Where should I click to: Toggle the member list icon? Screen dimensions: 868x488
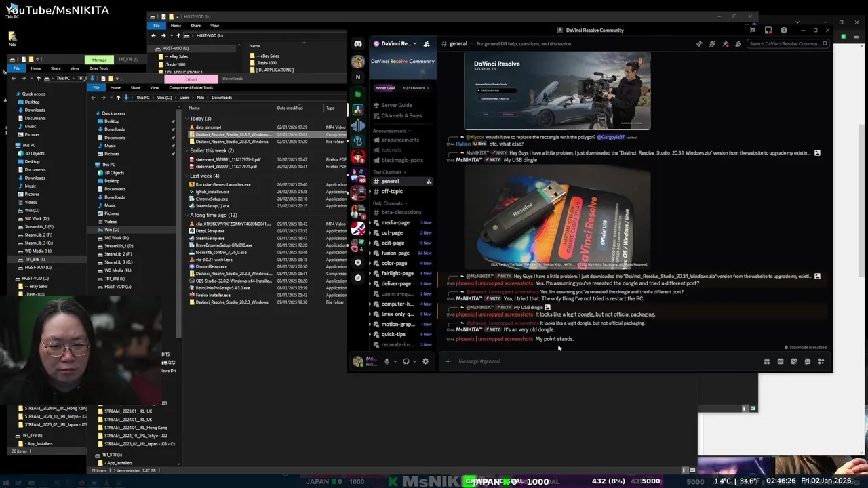pos(738,44)
